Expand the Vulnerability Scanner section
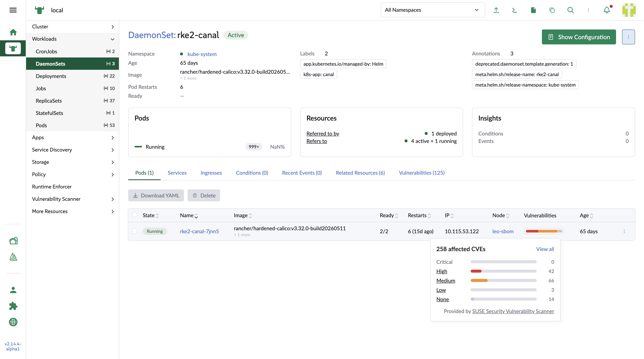The image size is (644, 359). tap(72, 199)
